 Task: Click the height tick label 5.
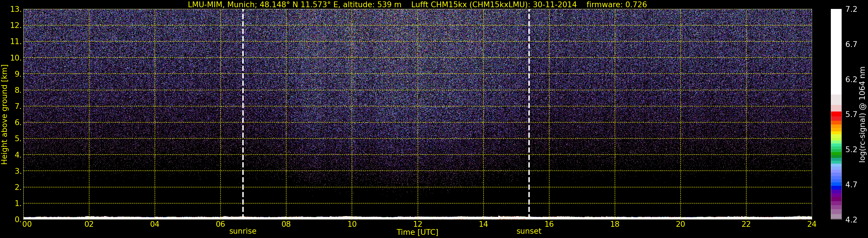[x=18, y=139]
